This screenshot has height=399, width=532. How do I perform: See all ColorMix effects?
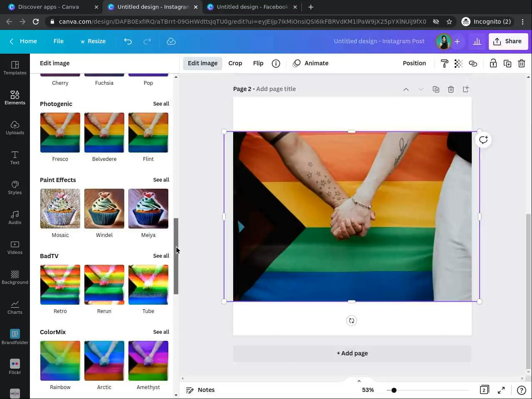click(x=161, y=332)
